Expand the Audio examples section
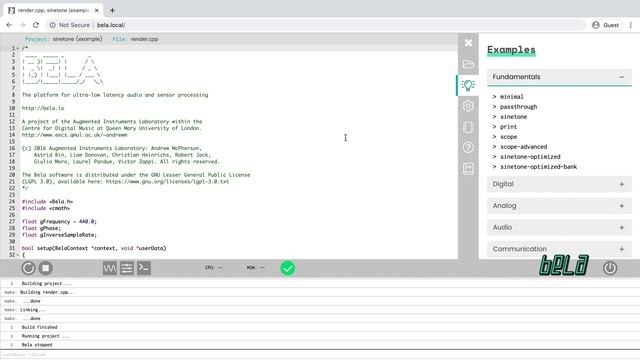The height and width of the screenshot is (360, 640). [x=559, y=227]
